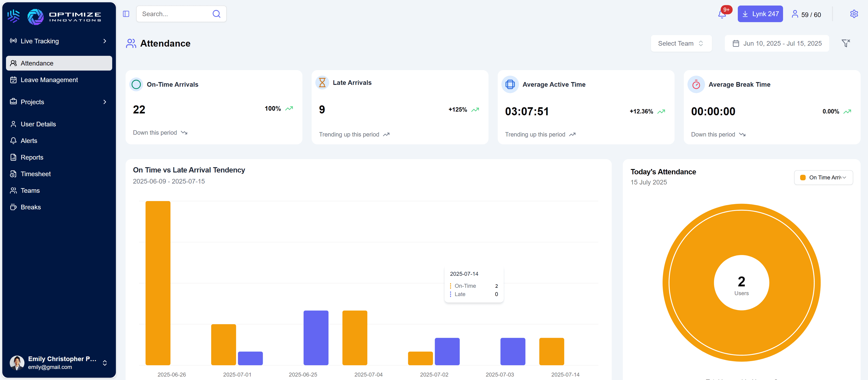This screenshot has height=380, width=868.
Task: Open the Reports menu item
Action: point(32,157)
